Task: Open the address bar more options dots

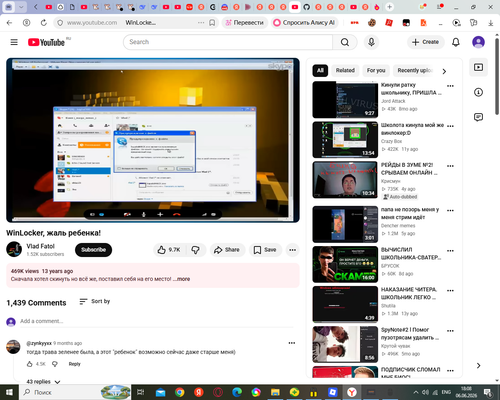Action: pos(201,23)
